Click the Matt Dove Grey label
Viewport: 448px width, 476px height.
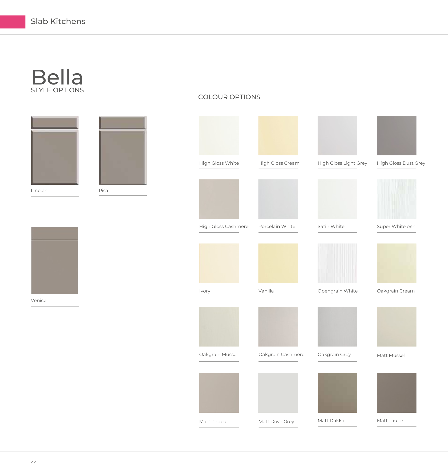[276, 421]
